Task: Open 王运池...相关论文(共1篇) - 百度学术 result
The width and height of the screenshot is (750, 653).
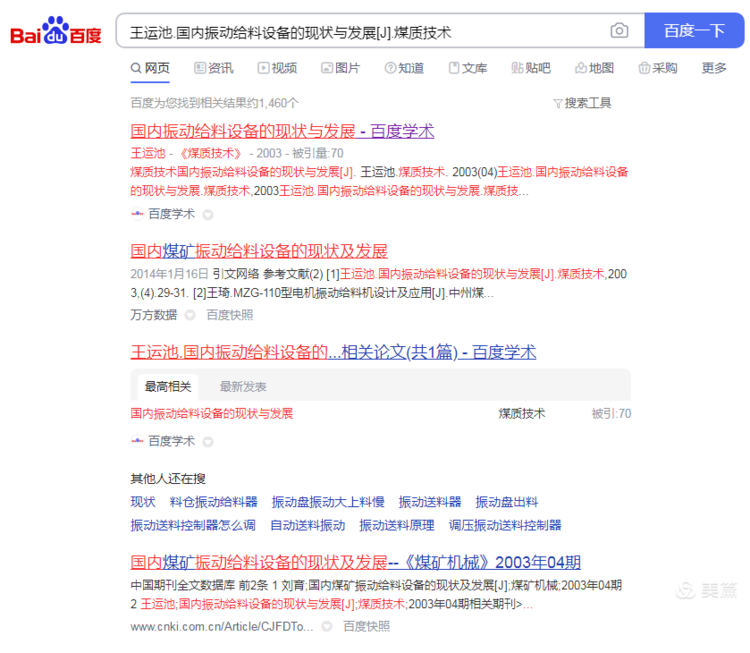Action: click(333, 352)
